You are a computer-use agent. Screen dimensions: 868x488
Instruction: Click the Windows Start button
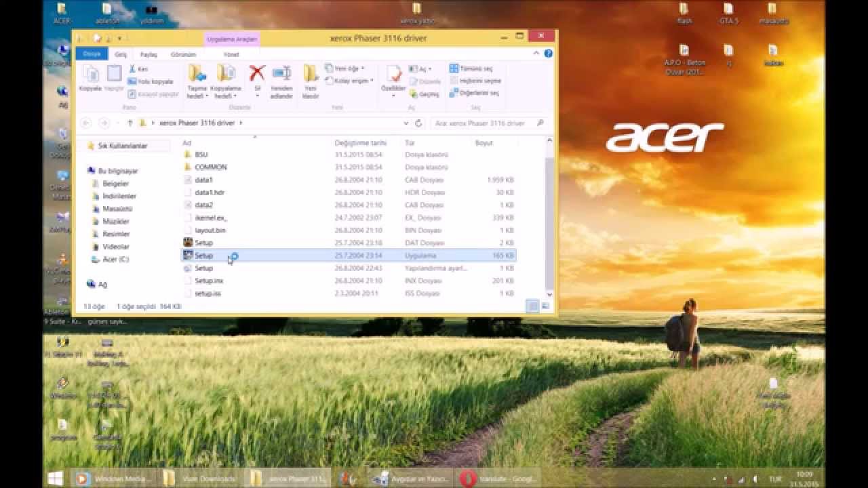pyautogui.click(x=55, y=479)
